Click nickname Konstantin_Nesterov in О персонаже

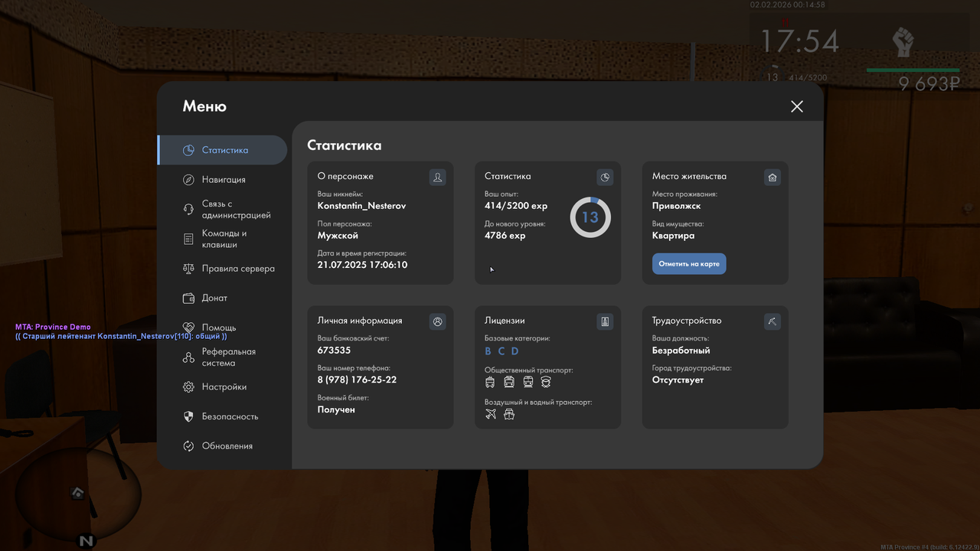pyautogui.click(x=362, y=206)
